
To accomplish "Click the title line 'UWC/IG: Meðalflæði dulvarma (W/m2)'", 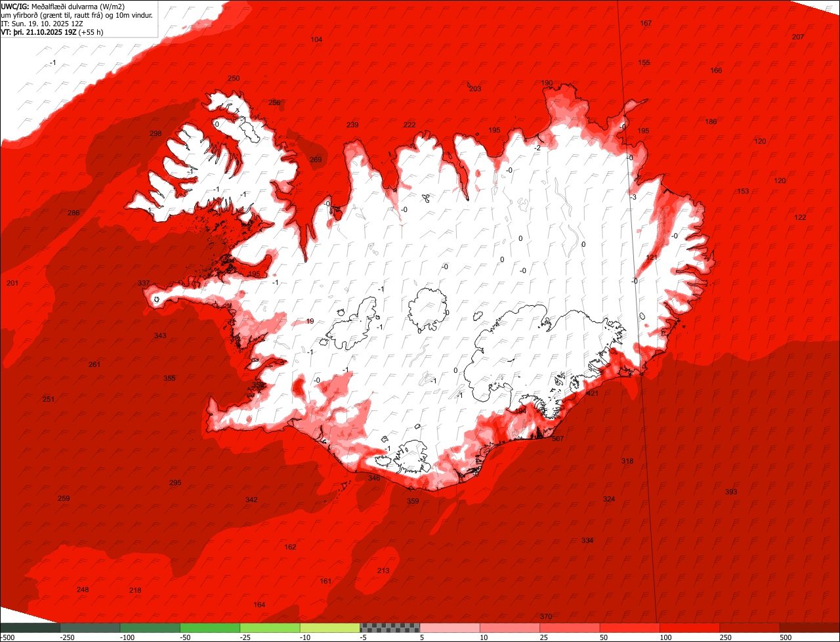I will click(x=63, y=7).
